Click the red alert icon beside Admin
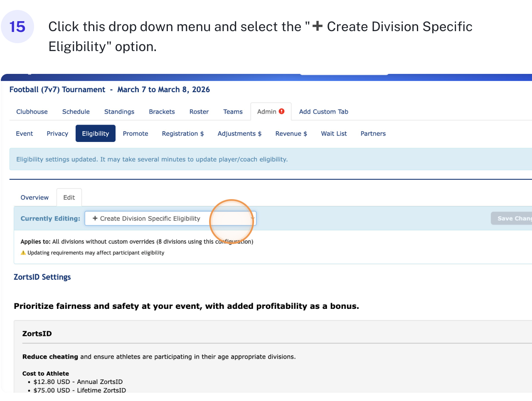 tap(282, 111)
